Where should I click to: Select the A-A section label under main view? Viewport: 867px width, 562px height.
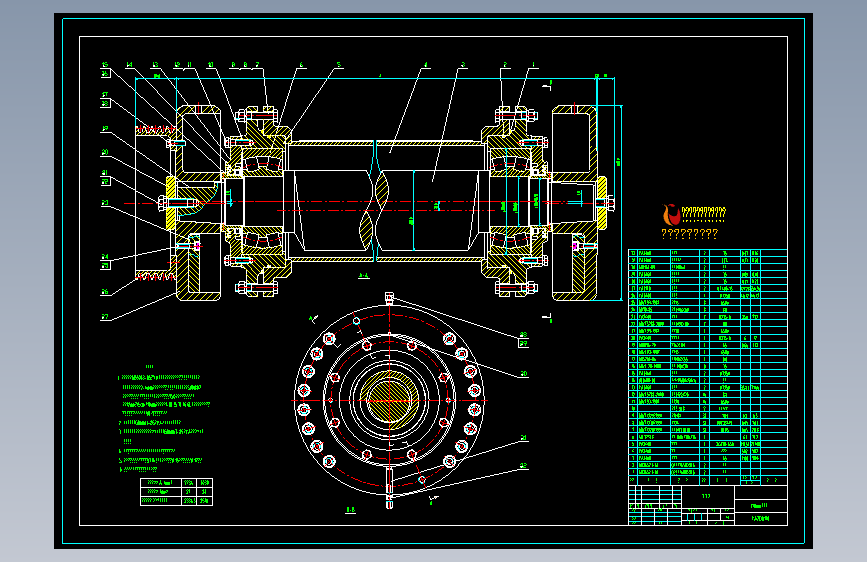pos(364,275)
